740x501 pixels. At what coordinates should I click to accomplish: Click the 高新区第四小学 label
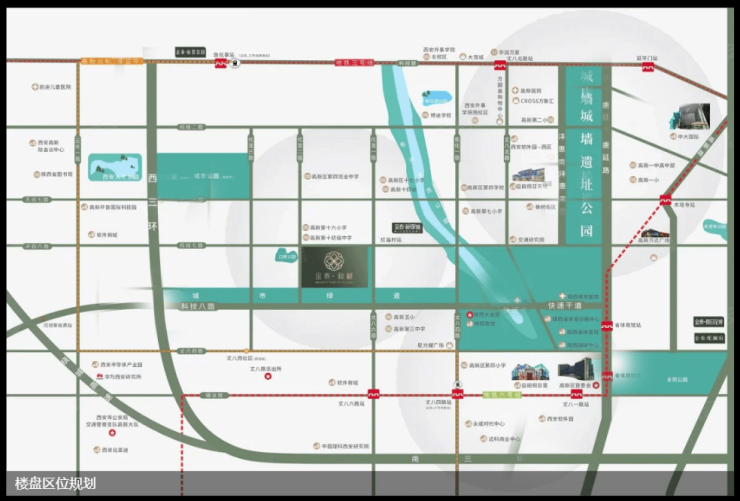[x=487, y=365]
